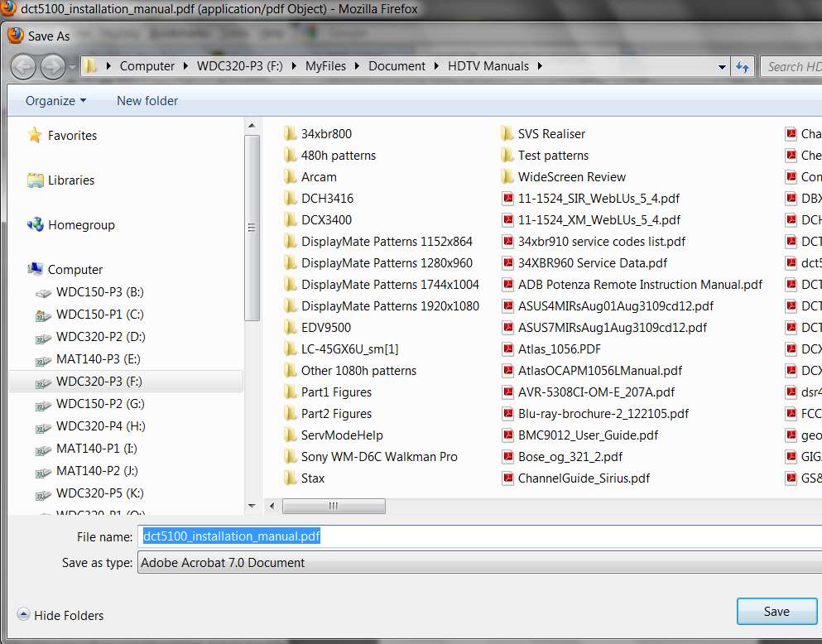Image resolution: width=822 pixels, height=644 pixels.
Task: Select drive MAT140-P2 (J:)
Action: (x=97, y=470)
